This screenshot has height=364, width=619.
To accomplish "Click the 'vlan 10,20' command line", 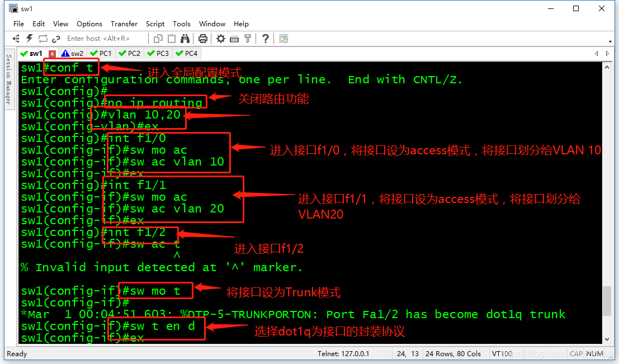I will pyautogui.click(x=101, y=115).
